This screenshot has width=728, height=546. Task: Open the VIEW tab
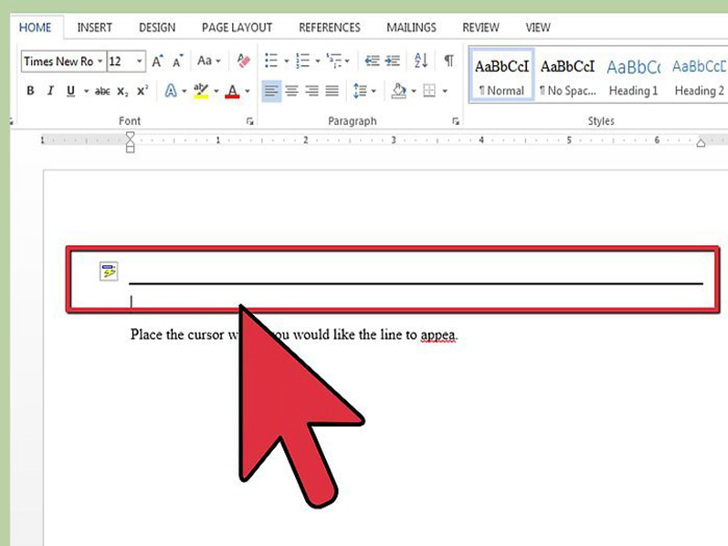pos(538,28)
